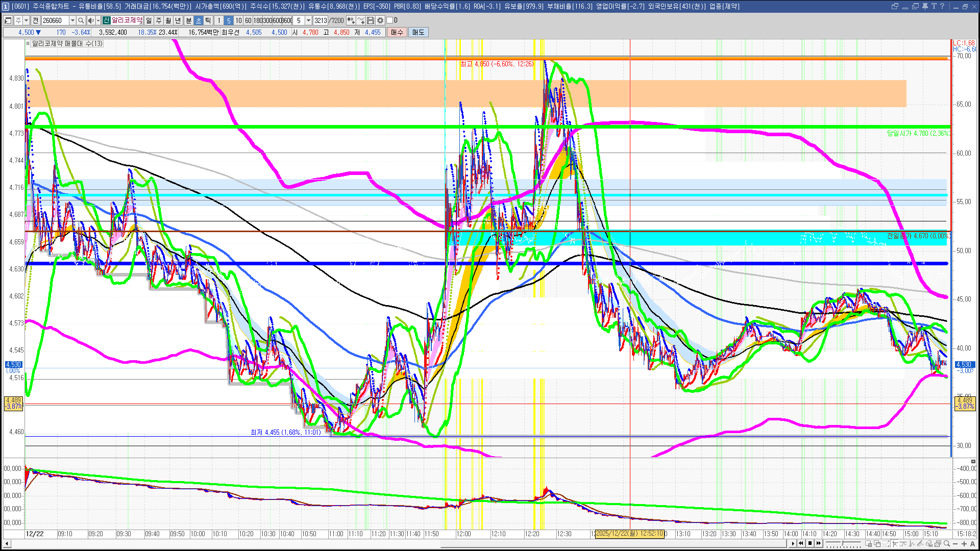Open the stock code 260660 dropdown
Viewport: 980px width, 551px height.
pyautogui.click(x=72, y=20)
